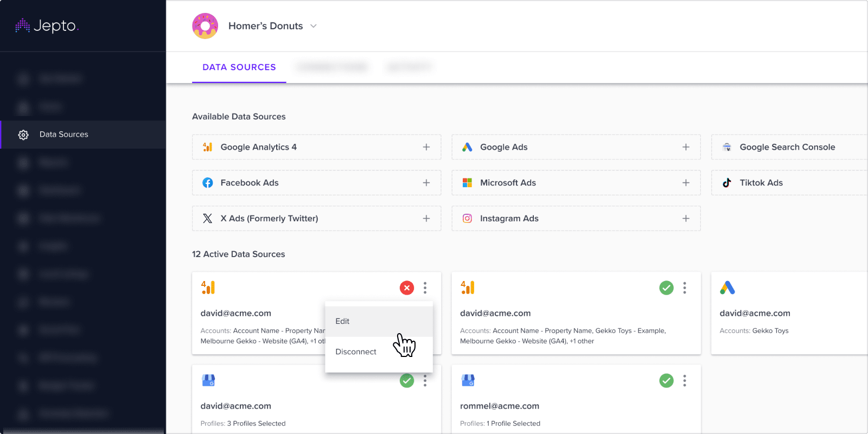Click the red error status icon
868x434 pixels.
(x=407, y=288)
